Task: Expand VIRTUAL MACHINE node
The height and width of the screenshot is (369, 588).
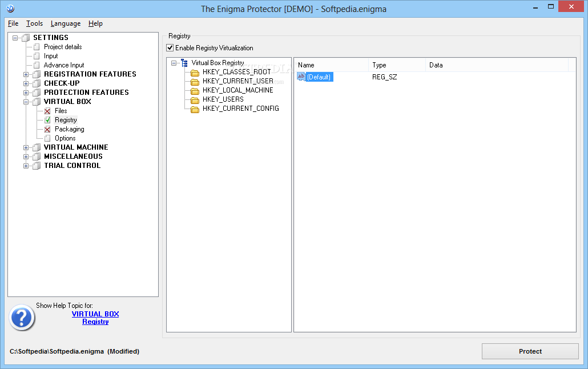Action: coord(26,147)
